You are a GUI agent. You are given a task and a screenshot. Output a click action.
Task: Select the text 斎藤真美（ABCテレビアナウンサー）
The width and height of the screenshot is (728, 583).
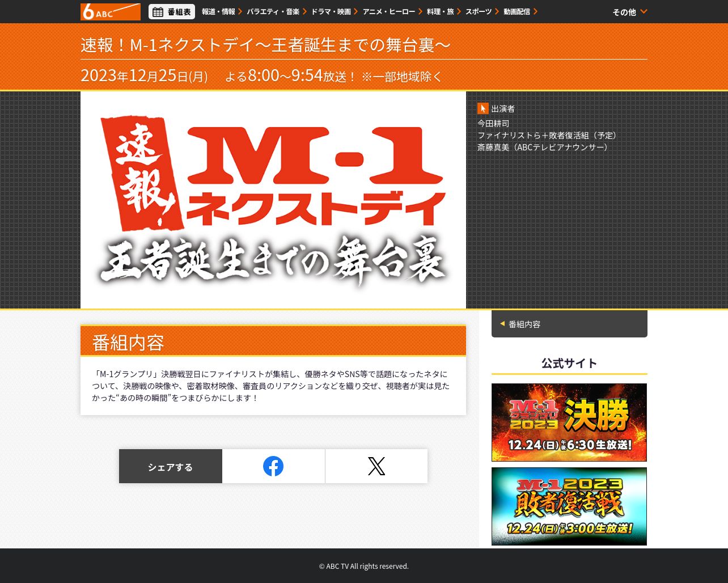544,147
